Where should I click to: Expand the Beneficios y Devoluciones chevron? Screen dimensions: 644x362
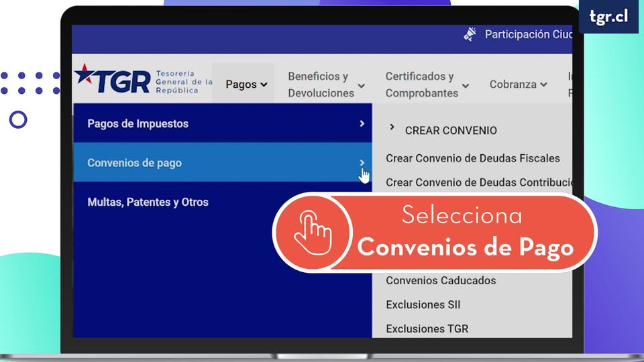362,86
